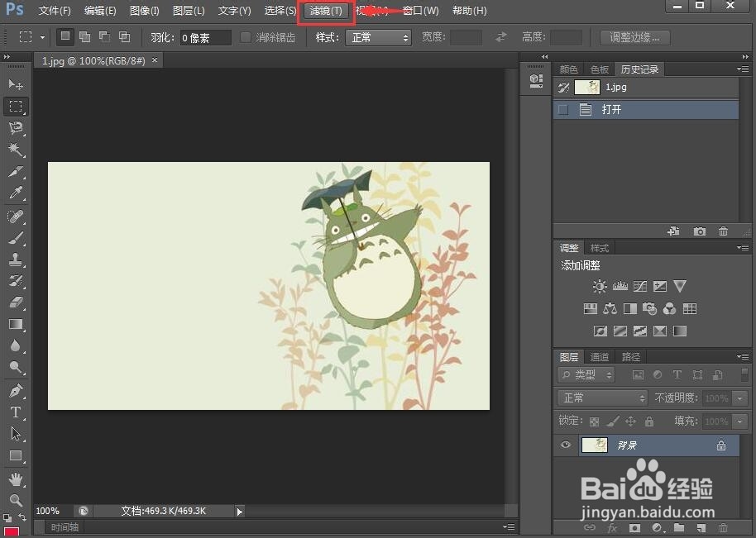Select the Rectangular Marquee tool in toolbox
756x538 pixels.
tap(16, 106)
